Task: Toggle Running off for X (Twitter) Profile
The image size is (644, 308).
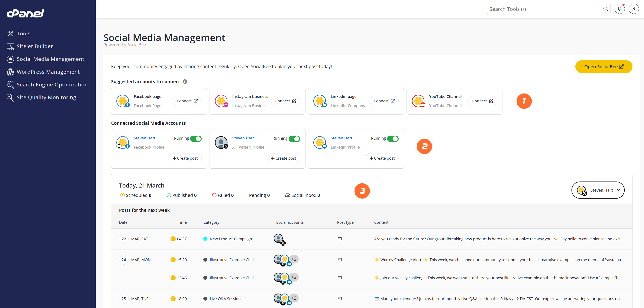Action: 294,139
